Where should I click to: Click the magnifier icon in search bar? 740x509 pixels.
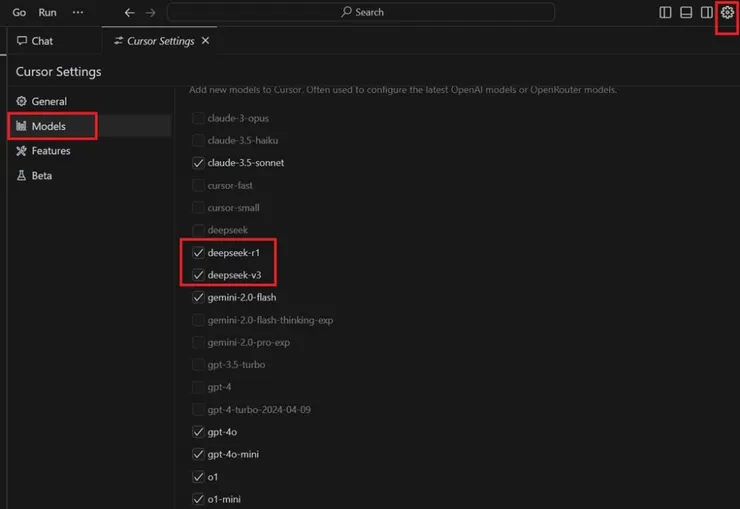(x=346, y=12)
